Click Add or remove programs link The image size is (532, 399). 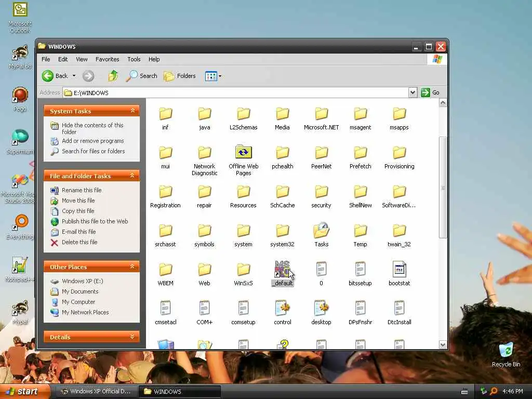(87, 141)
